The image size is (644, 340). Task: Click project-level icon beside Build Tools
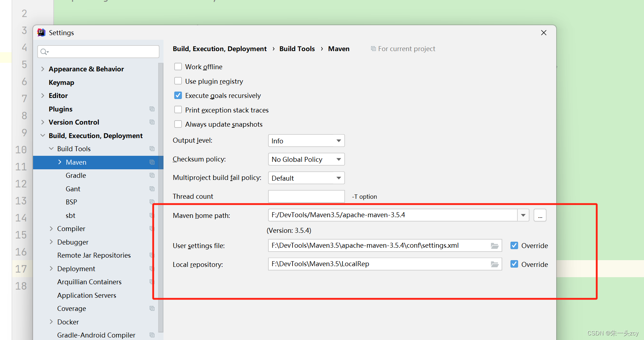tap(152, 149)
